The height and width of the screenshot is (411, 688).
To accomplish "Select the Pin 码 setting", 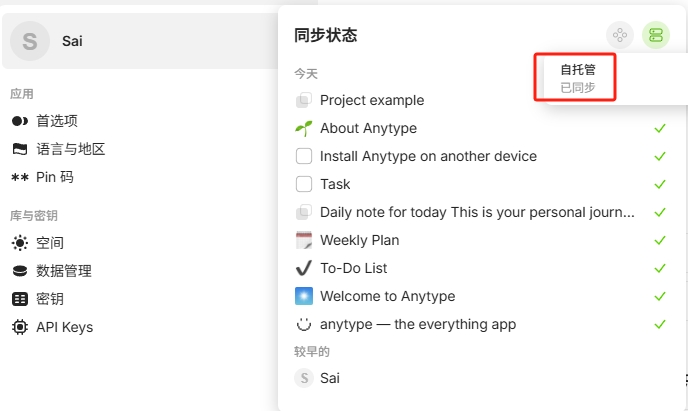I will (x=43, y=177).
